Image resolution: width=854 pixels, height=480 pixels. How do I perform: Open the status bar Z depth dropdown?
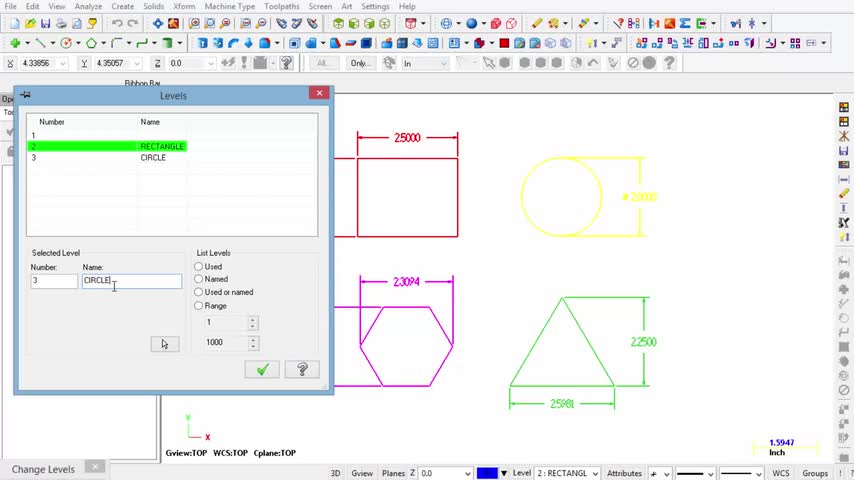tap(467, 473)
